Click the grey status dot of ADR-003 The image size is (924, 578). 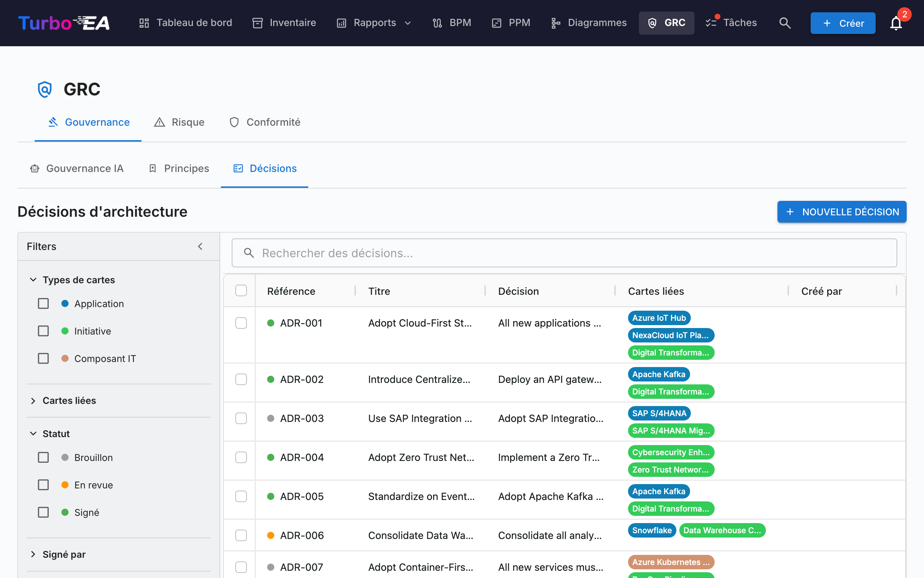pyautogui.click(x=271, y=418)
